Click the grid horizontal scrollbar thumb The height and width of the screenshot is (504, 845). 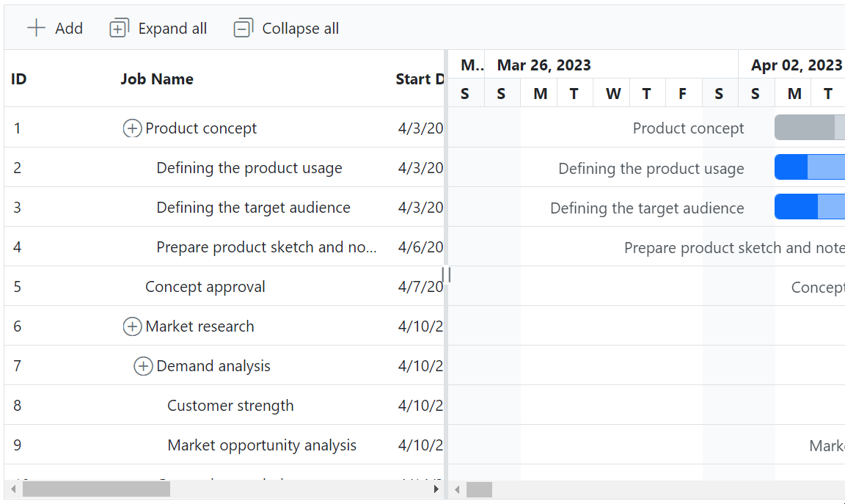[x=96, y=489]
